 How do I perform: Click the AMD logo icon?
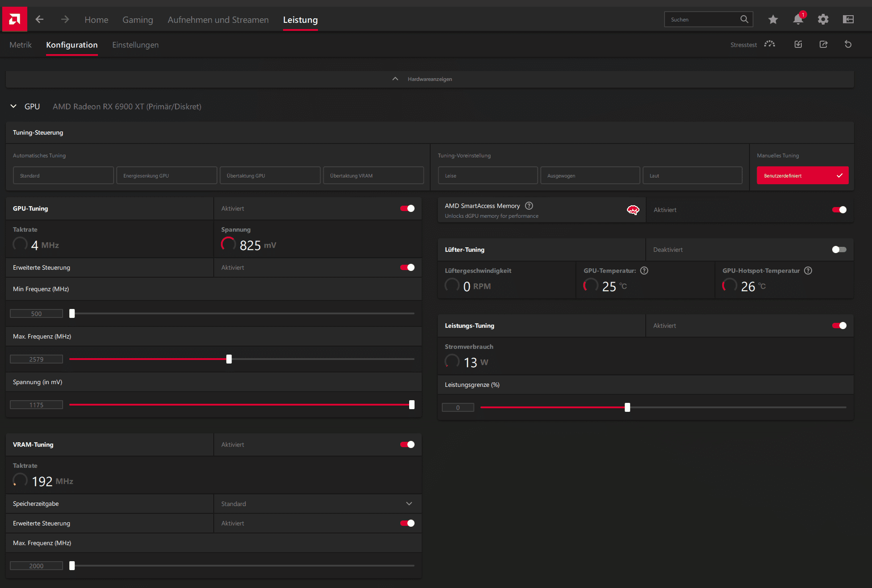click(15, 19)
